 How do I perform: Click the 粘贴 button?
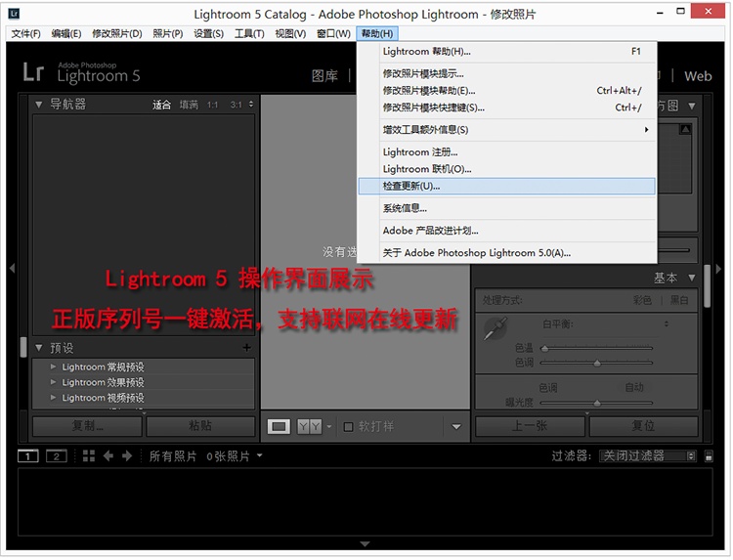(x=200, y=426)
